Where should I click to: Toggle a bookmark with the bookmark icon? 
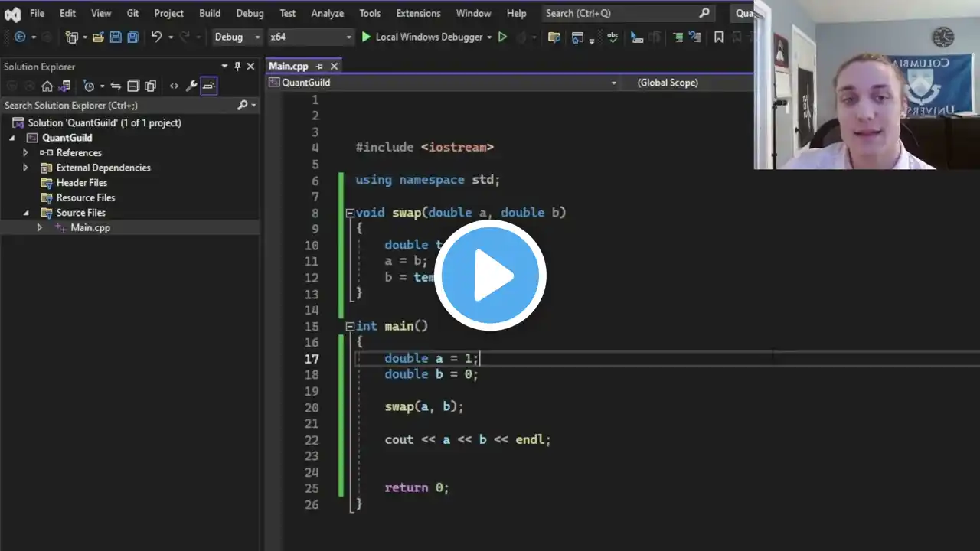tap(718, 37)
